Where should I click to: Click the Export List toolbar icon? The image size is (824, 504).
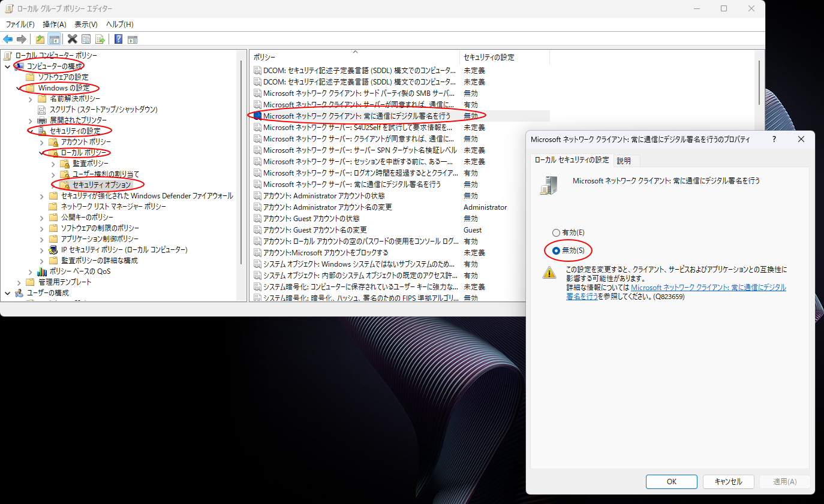coord(100,39)
